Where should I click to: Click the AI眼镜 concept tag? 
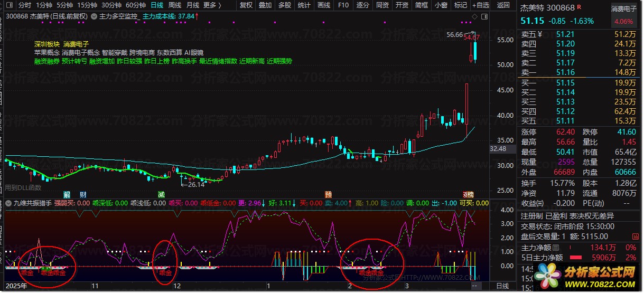(194, 53)
